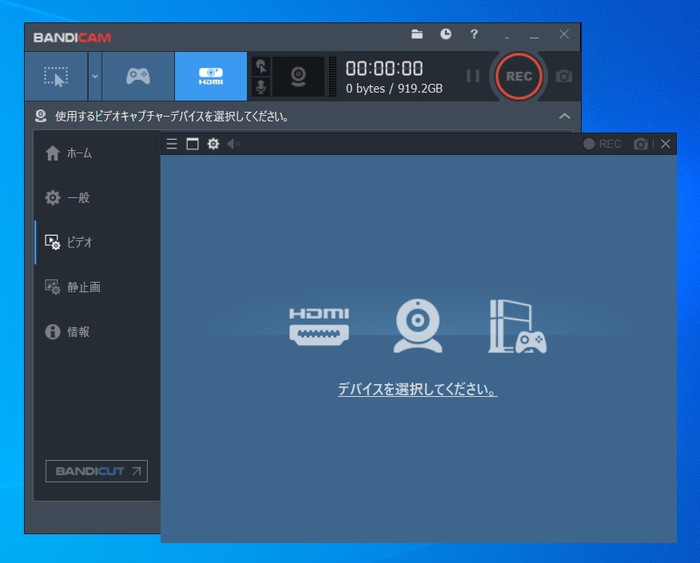Image resolution: width=700 pixels, height=563 pixels.
Task: Click the 0 bytes / 919.2GB storage text
Action: [394, 88]
